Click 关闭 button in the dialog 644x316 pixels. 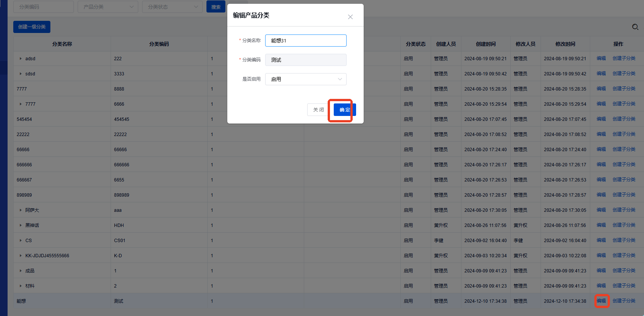318,110
